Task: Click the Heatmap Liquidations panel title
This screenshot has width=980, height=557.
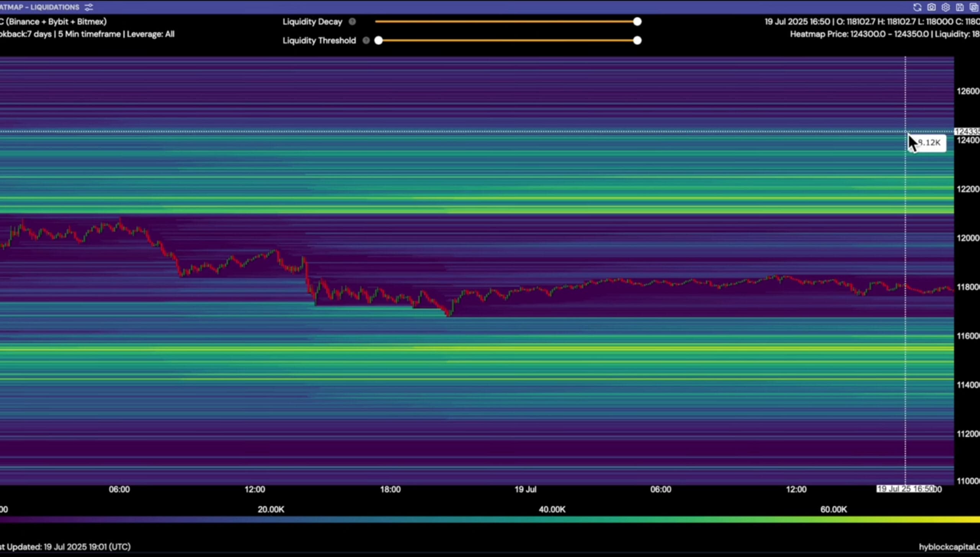Action: pyautogui.click(x=39, y=7)
